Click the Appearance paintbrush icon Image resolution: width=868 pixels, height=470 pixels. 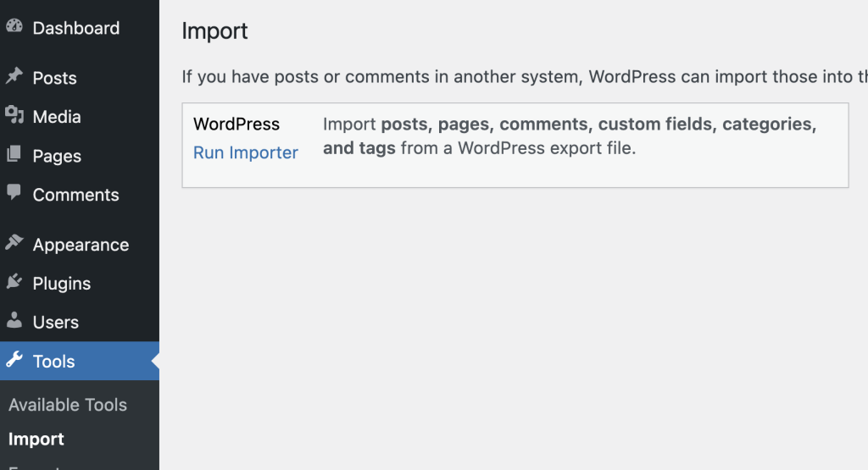14,242
